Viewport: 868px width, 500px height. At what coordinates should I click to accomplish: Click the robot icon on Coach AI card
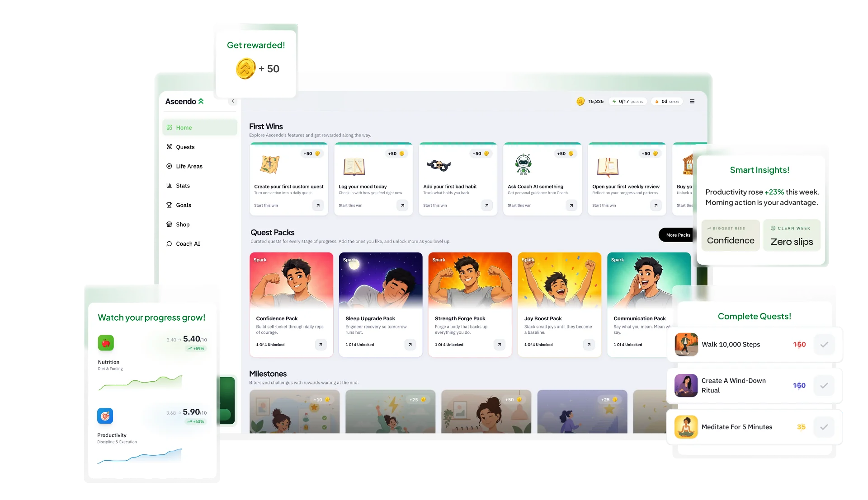coord(523,164)
